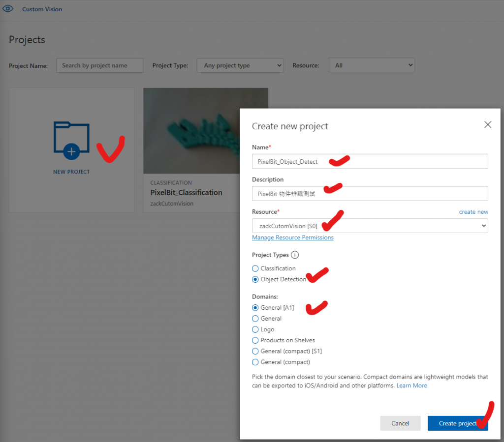
Task: Open the Project Type filter dropdown
Action: (x=240, y=65)
